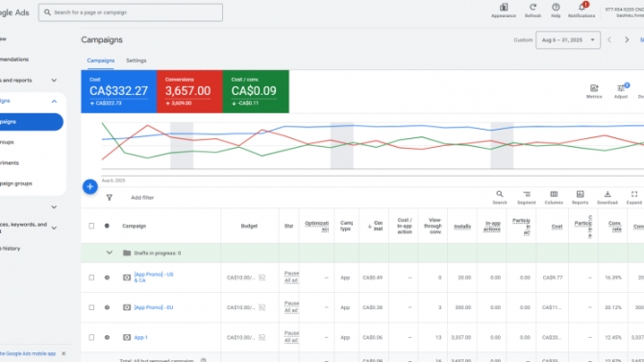
Task: Open the date range dropdown Aug 6 – 31, 2025
Action: point(568,39)
